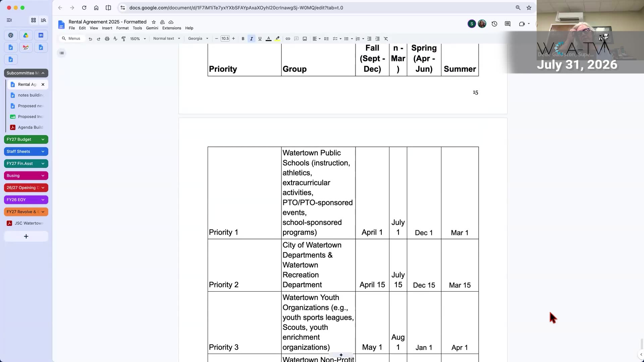Open the Gmail pinned tab
This screenshot has height=362, width=644.
tap(26, 48)
